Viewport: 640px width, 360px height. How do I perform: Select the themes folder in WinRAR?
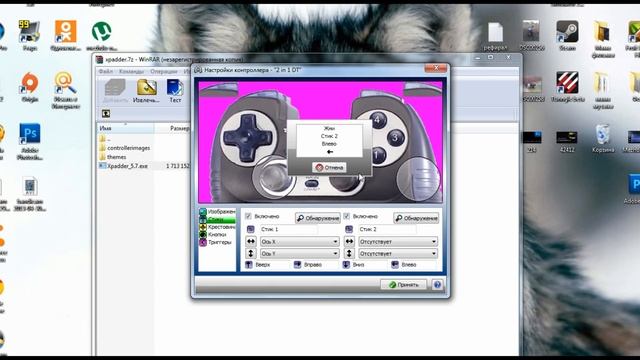pyautogui.click(x=113, y=157)
